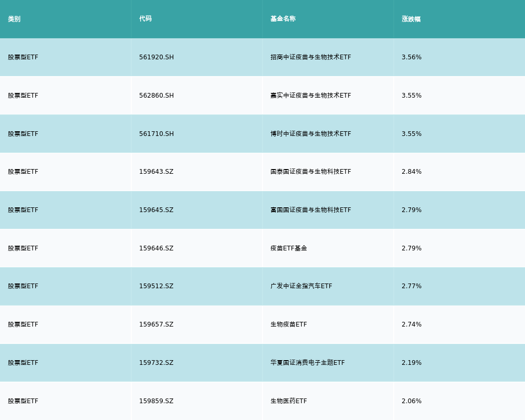
Task: Click the 2.06% change value
Action: 412,401
